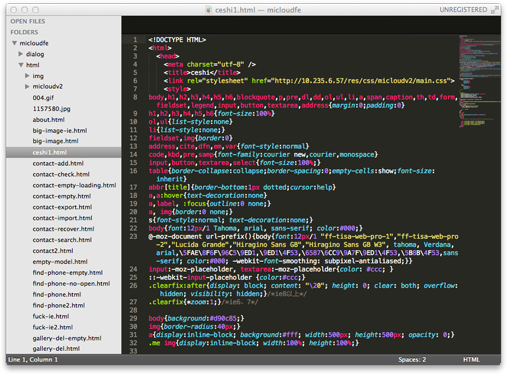Click line number 8 in the gutter
Screen dimensions: 507x374
tap(135, 97)
